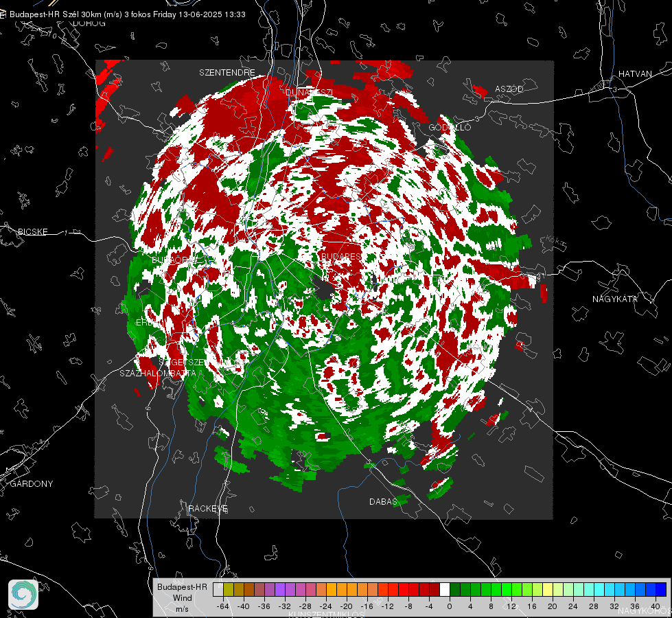
Task: Click the SZAZHALOMBATTA city label
Action: 158,373
